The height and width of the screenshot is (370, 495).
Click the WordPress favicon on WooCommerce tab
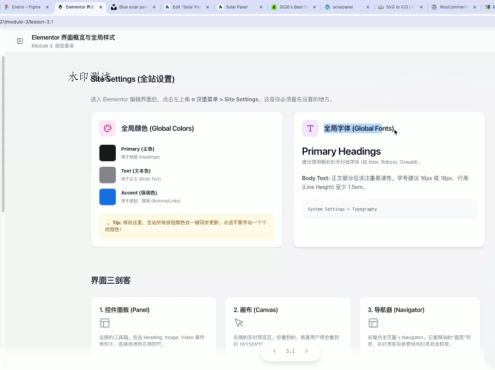point(434,7)
